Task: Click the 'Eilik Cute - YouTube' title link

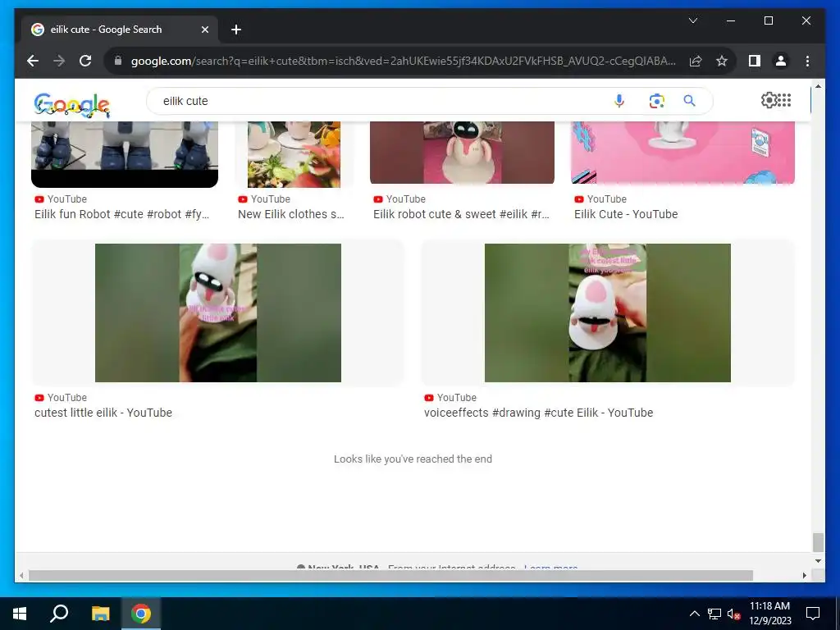Action: point(626,214)
